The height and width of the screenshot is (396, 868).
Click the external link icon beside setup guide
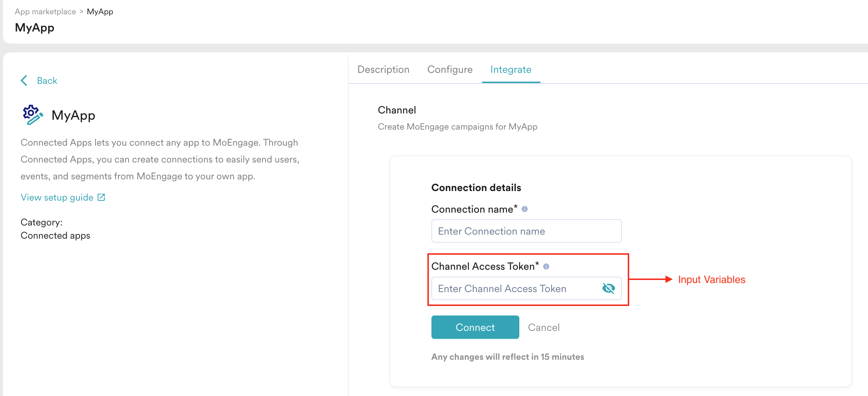coord(101,198)
